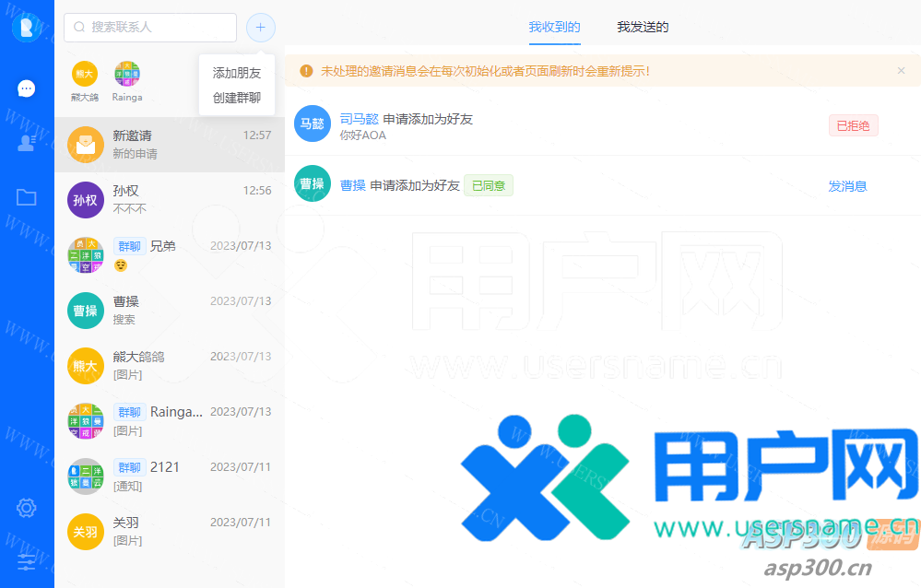921x588 pixels.
Task: Click the 司马懿 name link
Action: coord(359,119)
